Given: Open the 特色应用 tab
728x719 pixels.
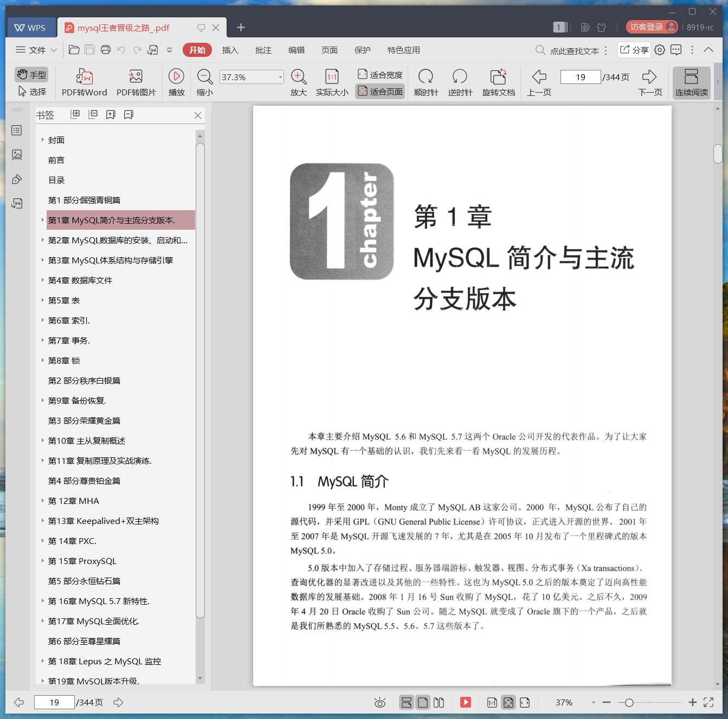Looking at the screenshot, I should tap(403, 50).
